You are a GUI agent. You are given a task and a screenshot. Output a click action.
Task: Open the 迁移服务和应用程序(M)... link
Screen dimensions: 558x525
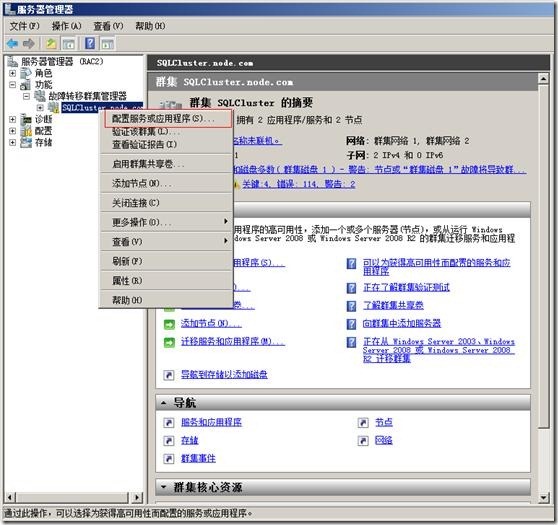[x=233, y=342]
